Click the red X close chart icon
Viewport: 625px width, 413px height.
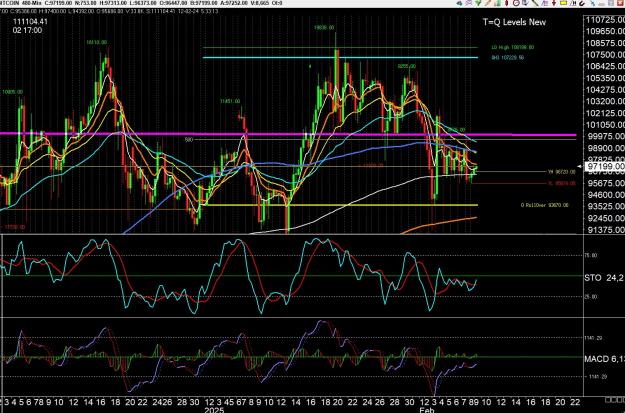620,3
